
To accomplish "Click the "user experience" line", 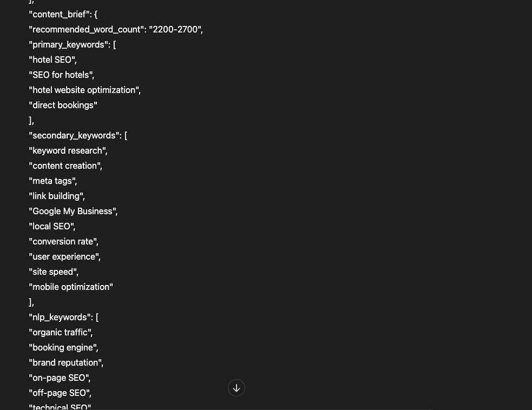I will [64, 257].
